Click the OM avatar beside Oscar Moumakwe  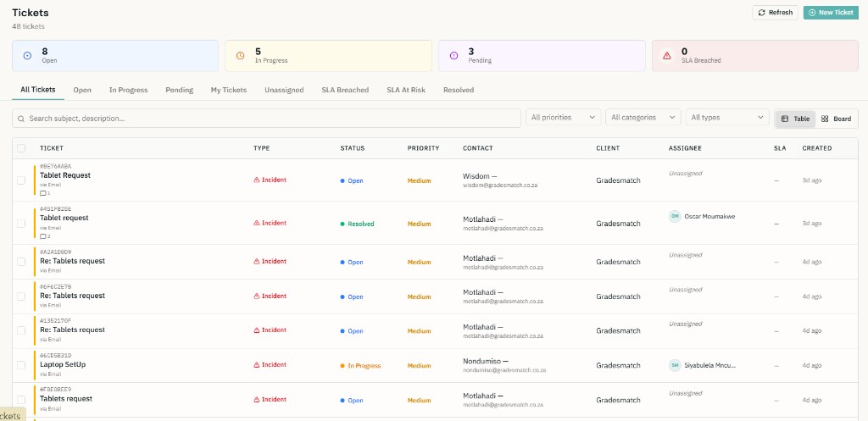tap(675, 216)
